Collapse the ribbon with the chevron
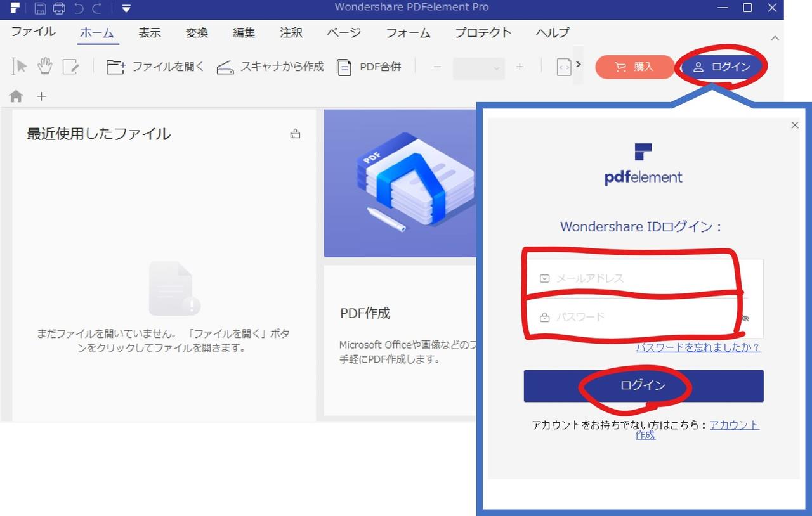This screenshot has height=516, width=812. coord(775,38)
